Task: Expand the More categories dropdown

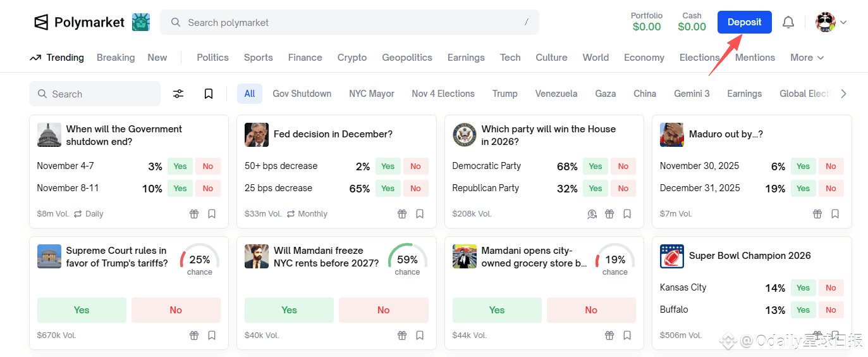Action: pos(807,58)
